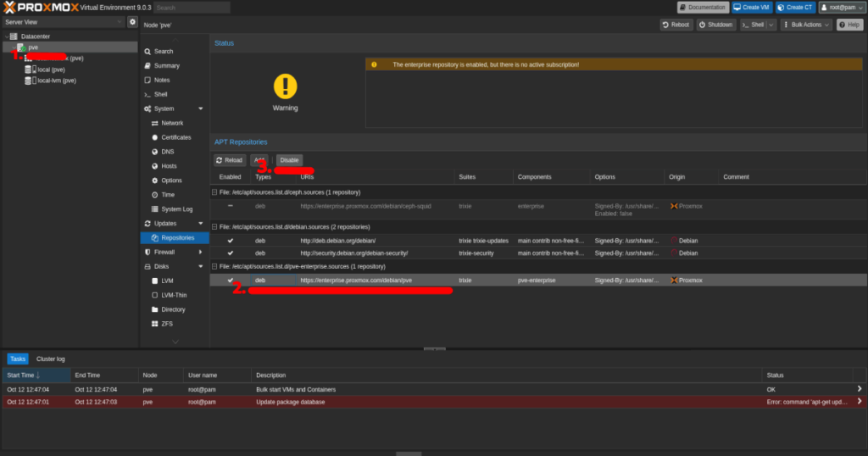This screenshot has height=456, width=868.
Task: Open the Shell toolbar button
Action: tap(753, 25)
